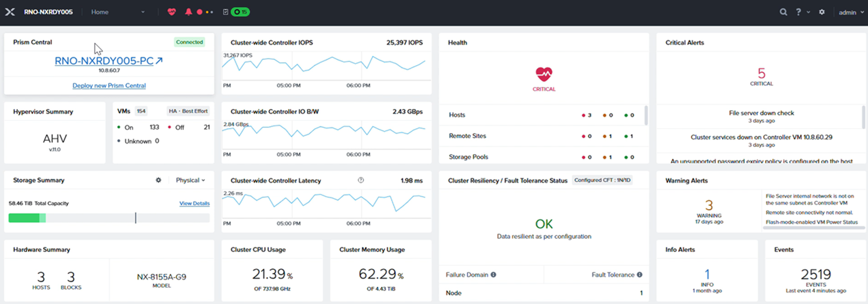Click the red Hosts status dot showing 3
The image size is (868, 304).
pyautogui.click(x=583, y=115)
